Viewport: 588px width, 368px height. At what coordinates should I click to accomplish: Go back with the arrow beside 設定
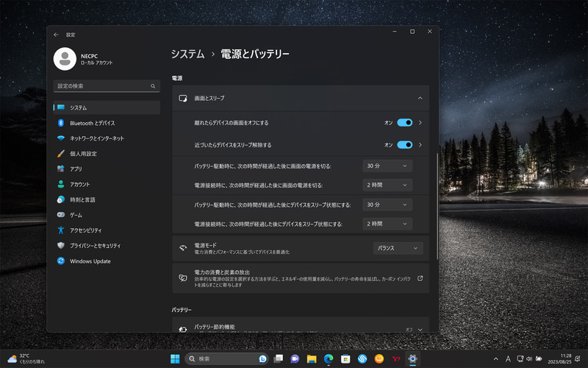(x=56, y=35)
